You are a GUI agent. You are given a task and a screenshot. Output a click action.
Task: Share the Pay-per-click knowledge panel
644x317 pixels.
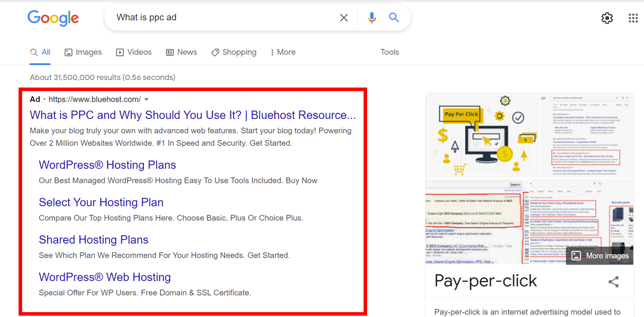pos(613,282)
